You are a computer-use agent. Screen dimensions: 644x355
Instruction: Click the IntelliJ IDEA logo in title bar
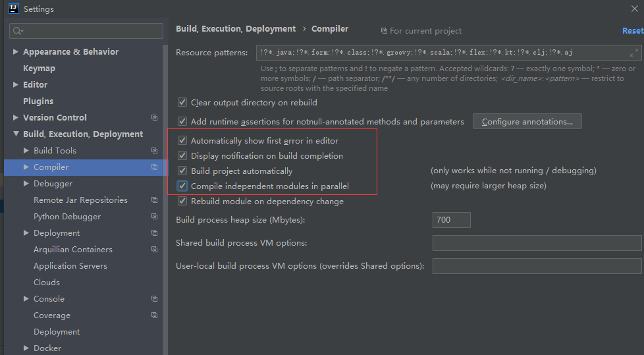(14, 9)
